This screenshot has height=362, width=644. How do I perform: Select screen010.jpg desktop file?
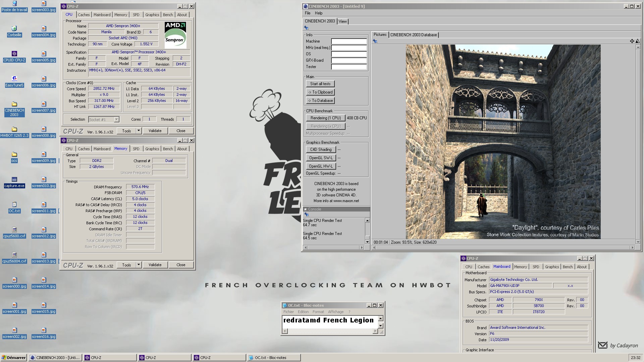tap(44, 182)
